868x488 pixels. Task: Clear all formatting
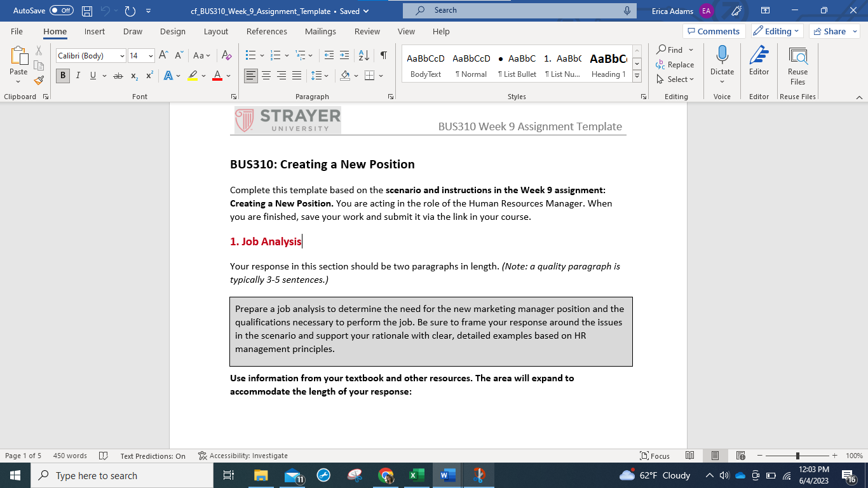(x=226, y=56)
